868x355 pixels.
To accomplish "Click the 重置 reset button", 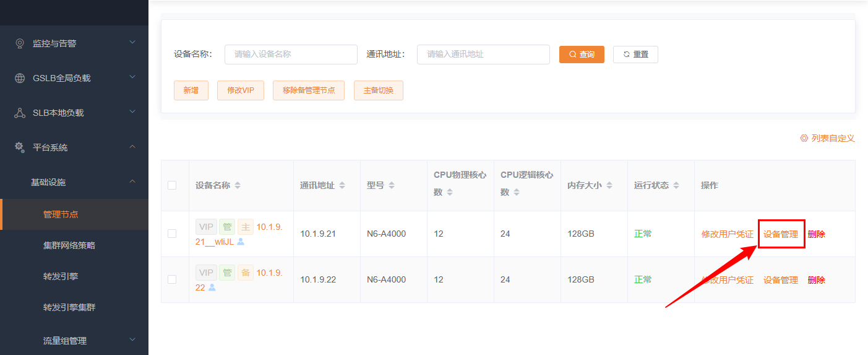I will tap(635, 55).
